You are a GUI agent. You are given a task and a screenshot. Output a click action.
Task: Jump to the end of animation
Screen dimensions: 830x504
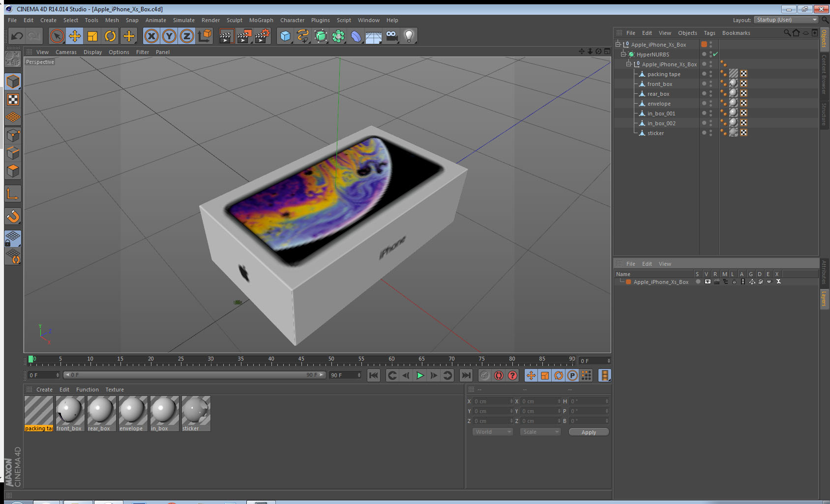[x=466, y=375]
